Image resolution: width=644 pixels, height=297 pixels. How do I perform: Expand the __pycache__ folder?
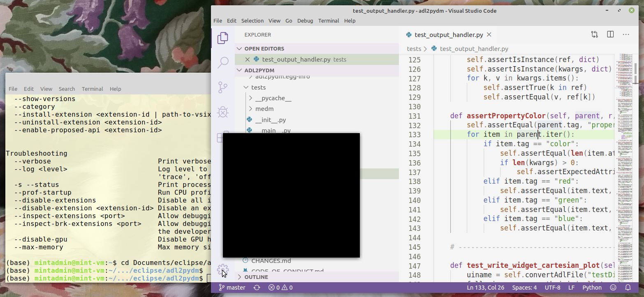click(317, 98)
